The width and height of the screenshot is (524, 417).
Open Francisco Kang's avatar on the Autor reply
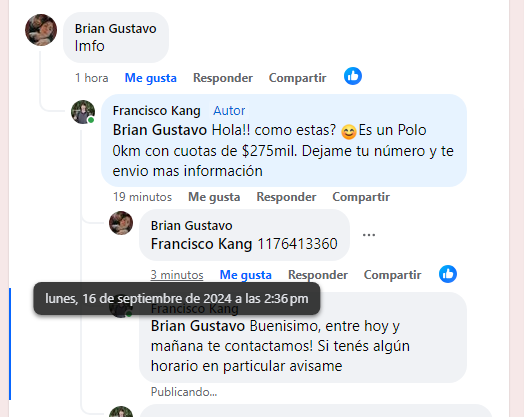pyautogui.click(x=83, y=112)
